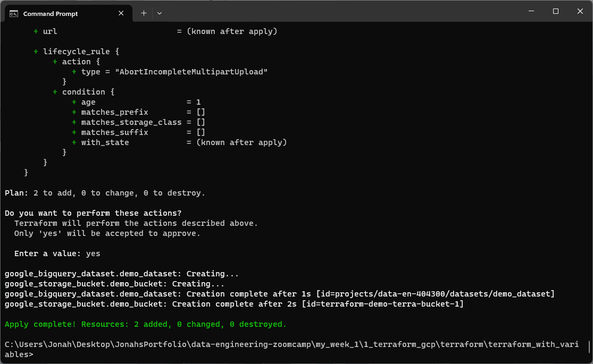The height and width of the screenshot is (364, 593).
Task: Close the Command Prompt tab
Action: click(121, 13)
